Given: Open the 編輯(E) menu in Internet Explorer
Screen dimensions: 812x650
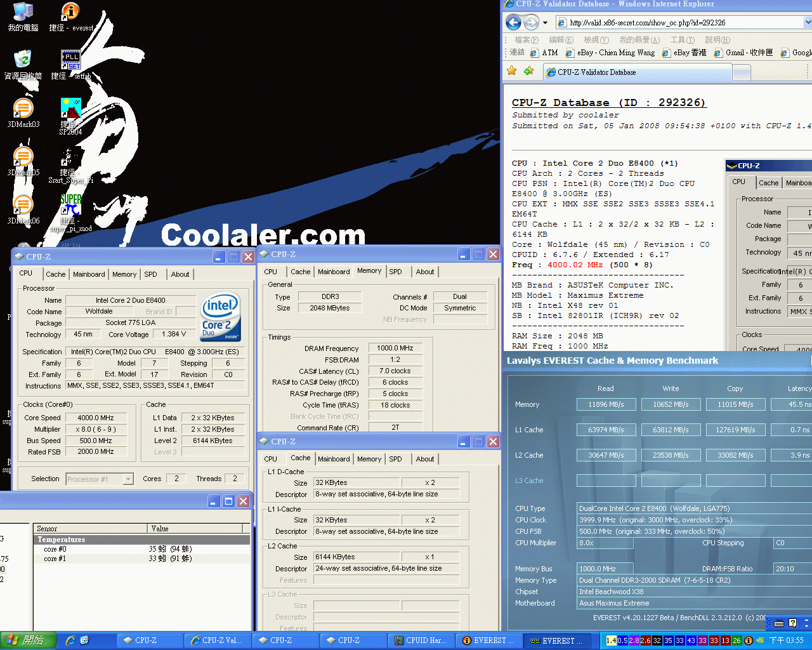Looking at the screenshot, I should pyautogui.click(x=561, y=40).
